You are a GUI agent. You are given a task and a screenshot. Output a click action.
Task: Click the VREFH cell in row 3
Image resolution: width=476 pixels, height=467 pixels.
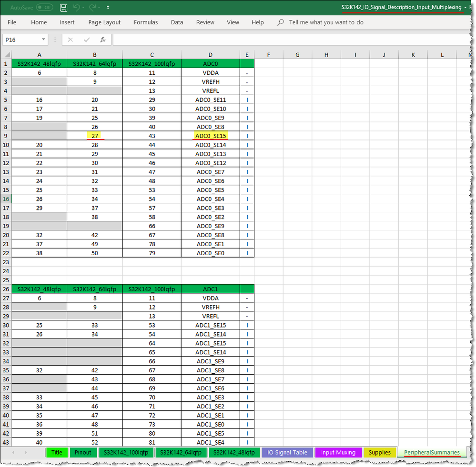[211, 82]
